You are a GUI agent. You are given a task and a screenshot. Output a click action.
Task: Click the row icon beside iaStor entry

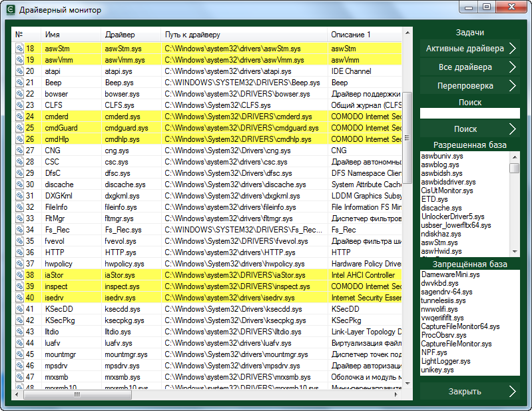(19, 275)
